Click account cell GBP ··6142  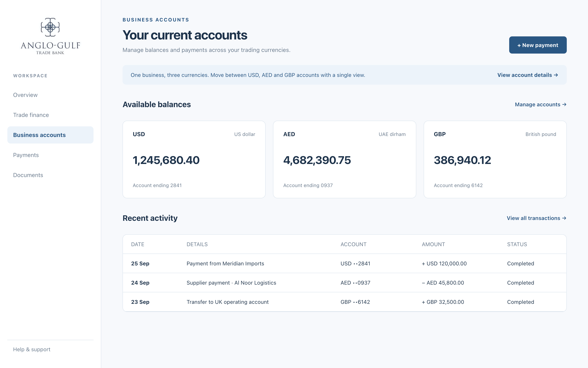[x=355, y=302]
